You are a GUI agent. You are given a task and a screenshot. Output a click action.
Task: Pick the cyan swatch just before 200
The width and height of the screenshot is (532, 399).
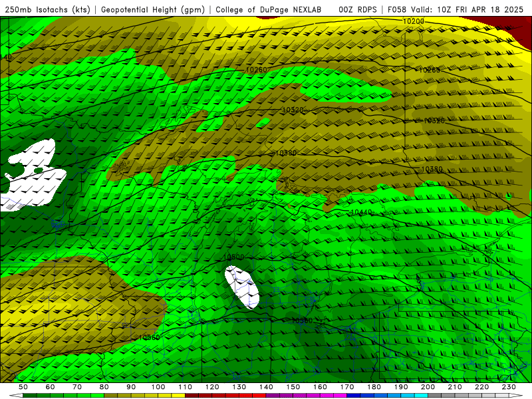tap(421, 396)
